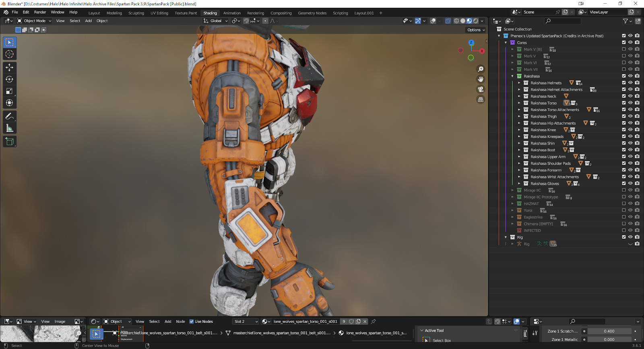The image size is (644, 349).
Task: Switch to the Geometry Nodes workspace tab
Action: click(312, 13)
